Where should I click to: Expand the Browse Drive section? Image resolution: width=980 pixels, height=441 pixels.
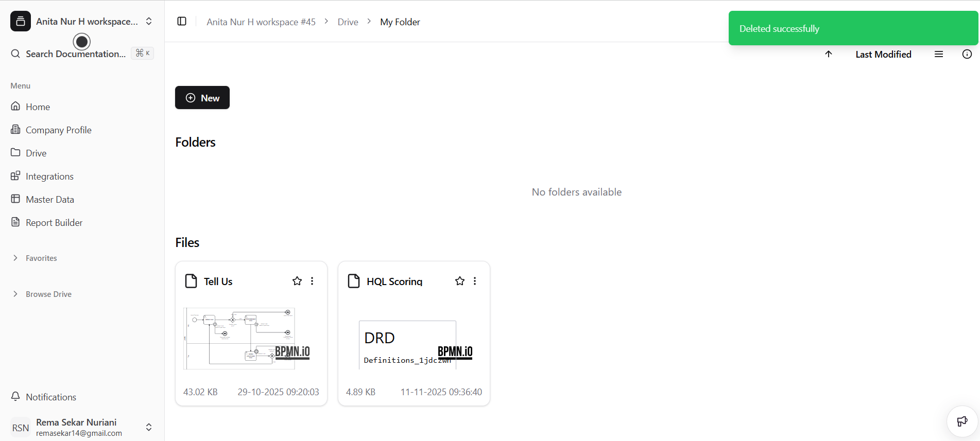[15, 294]
